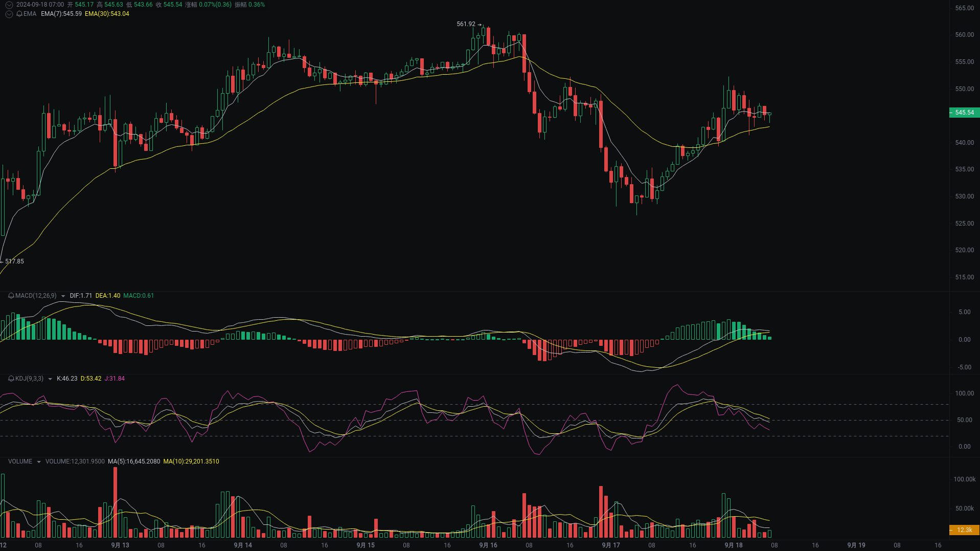The height and width of the screenshot is (551, 980).
Task: Click the current price tag 545.54
Action: pyautogui.click(x=964, y=113)
